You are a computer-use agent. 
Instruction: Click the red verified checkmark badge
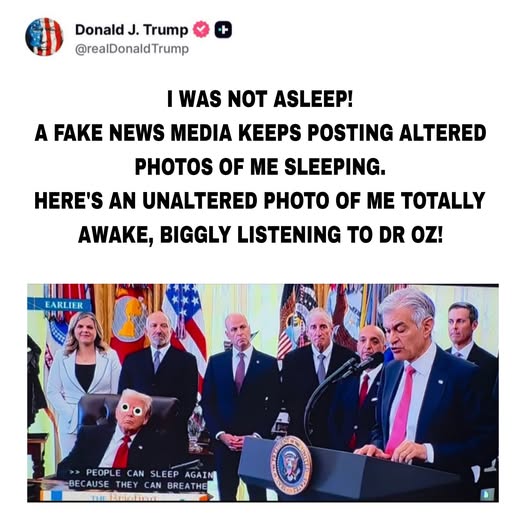click(201, 29)
